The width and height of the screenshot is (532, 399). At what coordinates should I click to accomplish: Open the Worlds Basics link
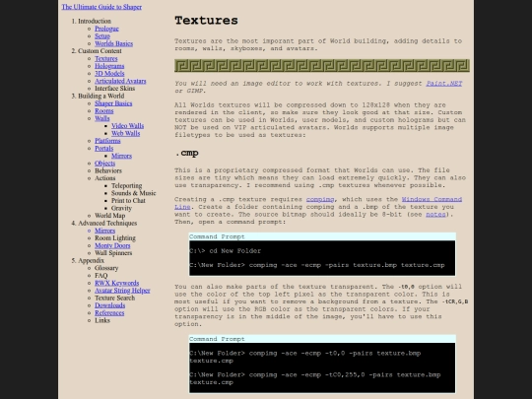tap(113, 43)
